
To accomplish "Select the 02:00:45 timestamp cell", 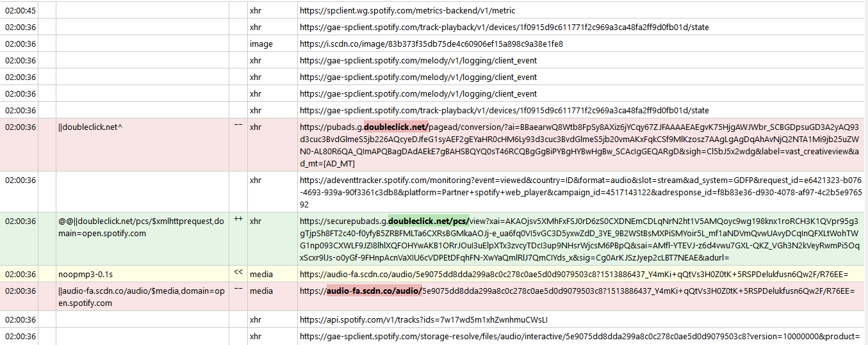I will [x=20, y=11].
